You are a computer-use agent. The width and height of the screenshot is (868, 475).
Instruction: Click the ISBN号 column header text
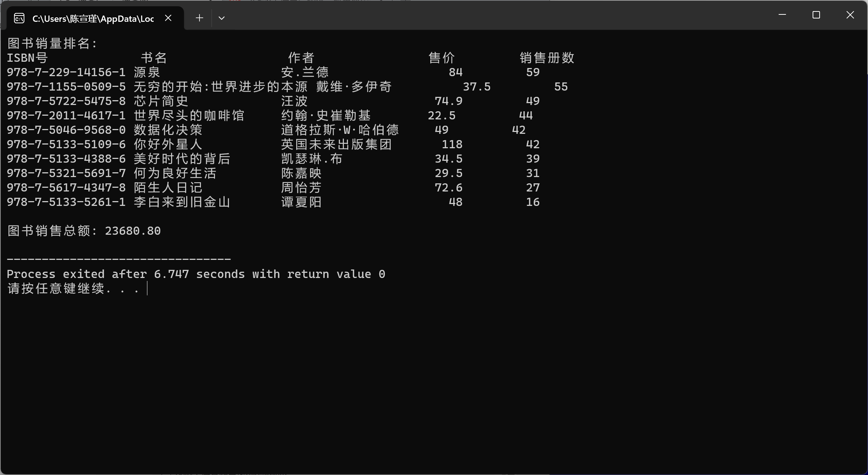coord(27,58)
